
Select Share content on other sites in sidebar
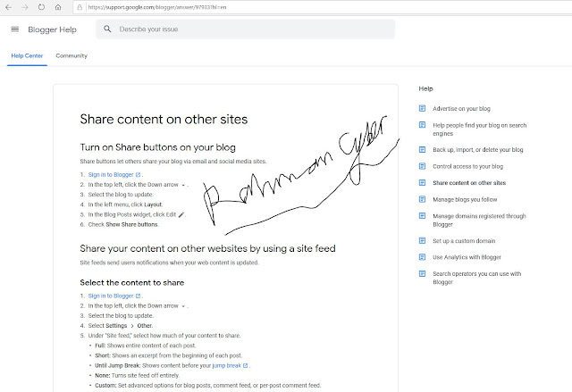[469, 183]
